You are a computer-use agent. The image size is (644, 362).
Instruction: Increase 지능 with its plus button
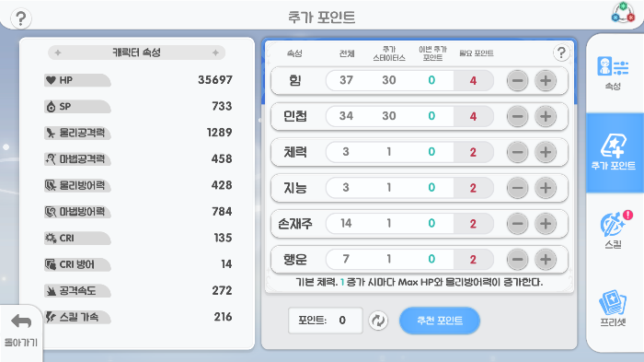click(546, 188)
